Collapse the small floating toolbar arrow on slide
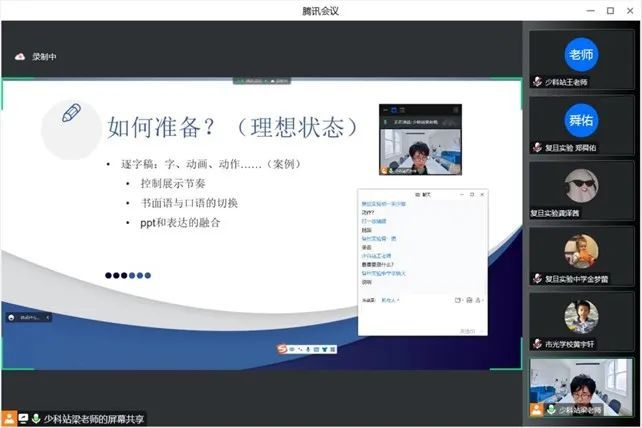The width and height of the screenshot is (642, 428). [x=47, y=317]
